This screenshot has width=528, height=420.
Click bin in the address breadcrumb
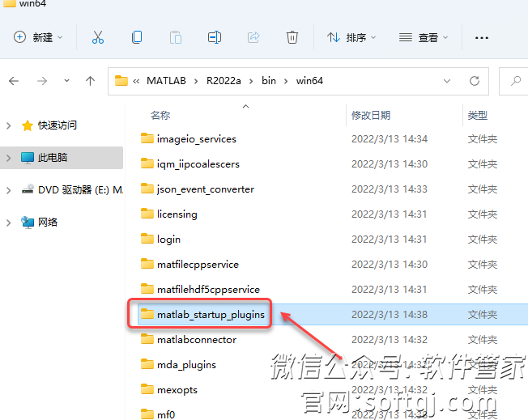269,81
